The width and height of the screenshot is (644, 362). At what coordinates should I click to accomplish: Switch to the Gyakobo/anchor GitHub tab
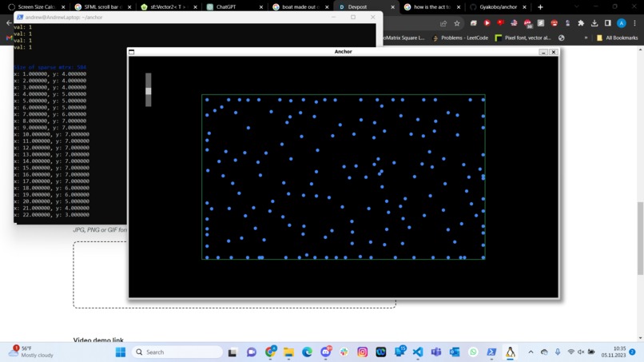pos(497,7)
